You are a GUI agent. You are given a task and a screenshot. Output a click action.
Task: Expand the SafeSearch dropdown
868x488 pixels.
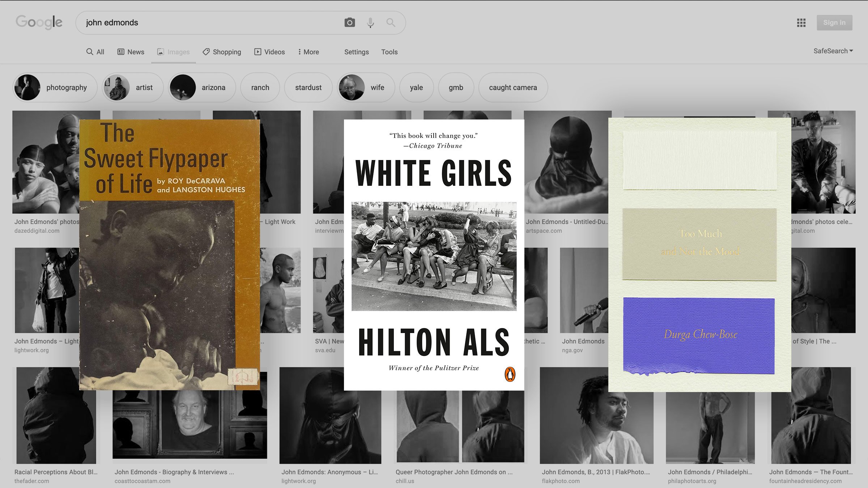[833, 51]
